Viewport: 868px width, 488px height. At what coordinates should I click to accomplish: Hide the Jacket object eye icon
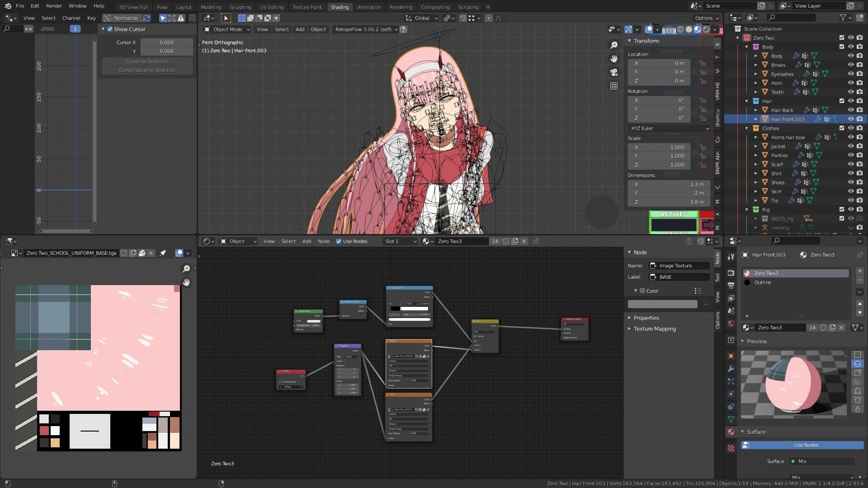coord(850,146)
